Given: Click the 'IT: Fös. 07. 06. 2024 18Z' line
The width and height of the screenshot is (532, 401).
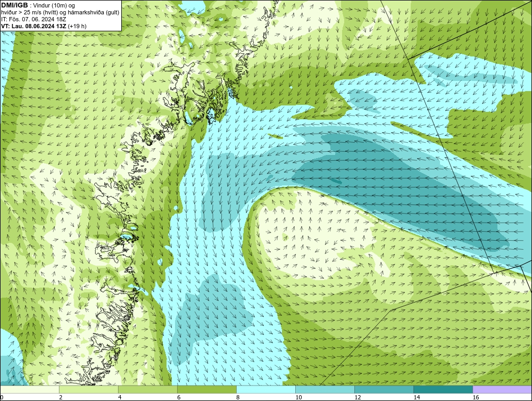Looking at the screenshot, I should 34,19.
